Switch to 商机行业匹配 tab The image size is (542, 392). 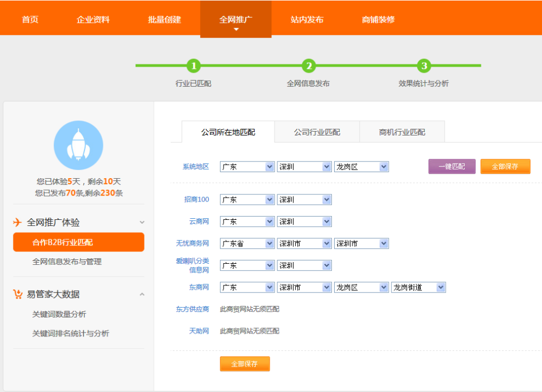[x=402, y=132]
